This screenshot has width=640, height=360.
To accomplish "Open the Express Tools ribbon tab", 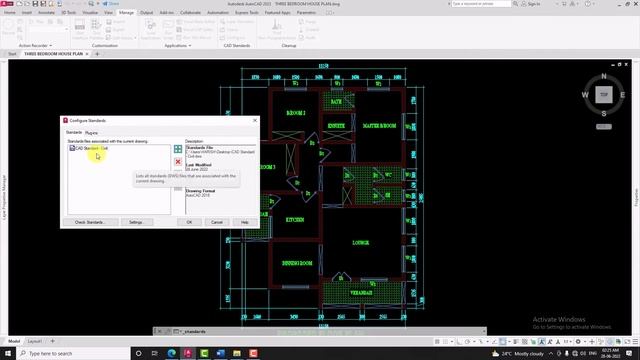I will coord(247,13).
